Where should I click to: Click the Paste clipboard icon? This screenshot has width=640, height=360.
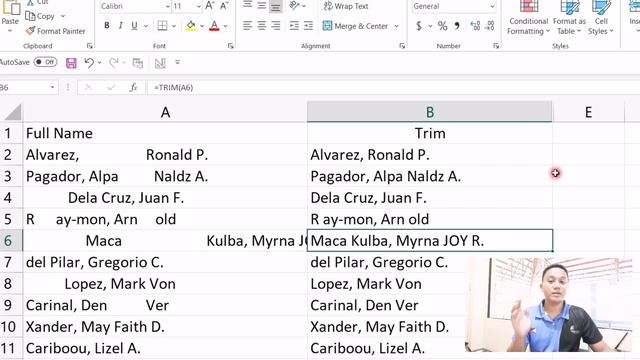(x=11, y=7)
